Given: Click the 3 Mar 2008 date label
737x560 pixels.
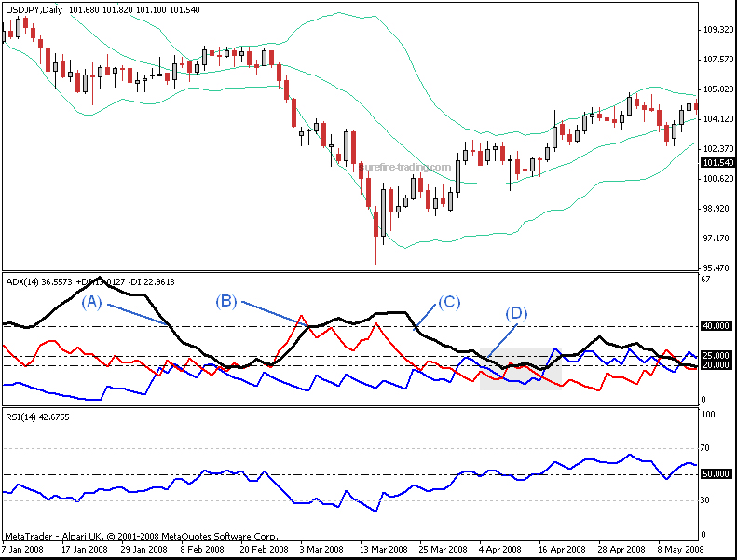Looking at the screenshot, I should (322, 549).
